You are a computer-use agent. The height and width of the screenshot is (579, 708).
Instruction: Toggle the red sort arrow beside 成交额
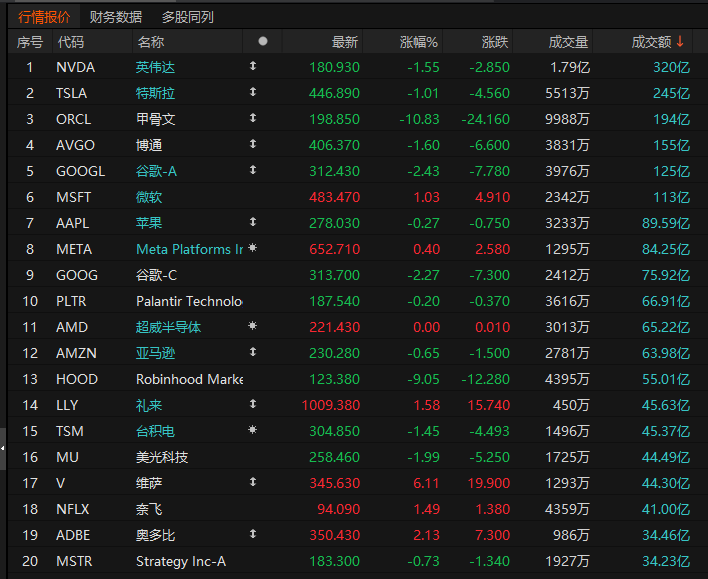click(680, 42)
